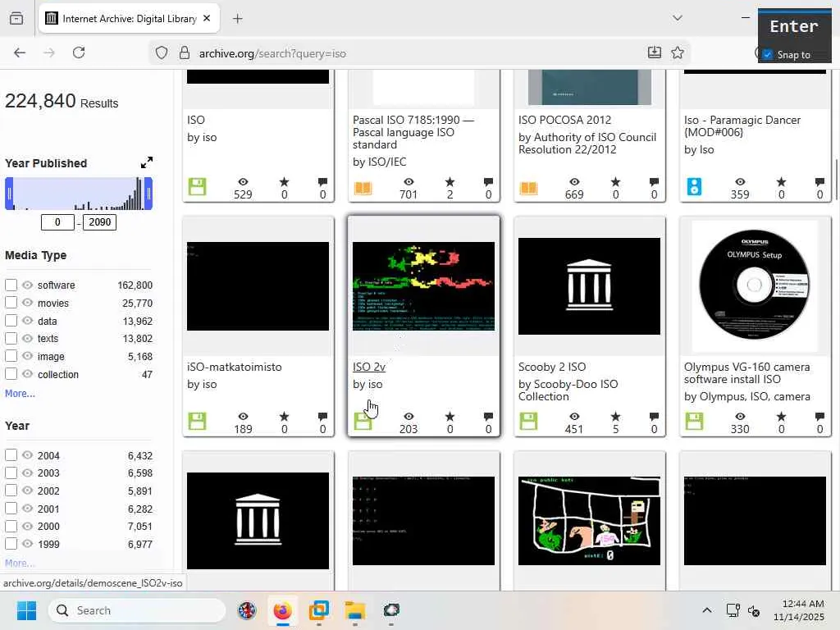Check the year 1999 box
The width and height of the screenshot is (840, 630).
(x=11, y=544)
